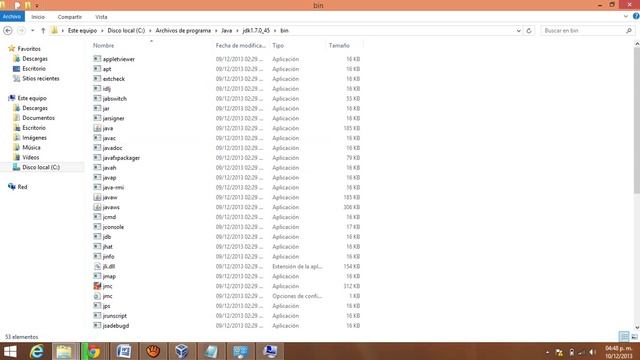The image size is (640, 360).
Task: Launch Internet Explorer from taskbar
Action: 37,351
